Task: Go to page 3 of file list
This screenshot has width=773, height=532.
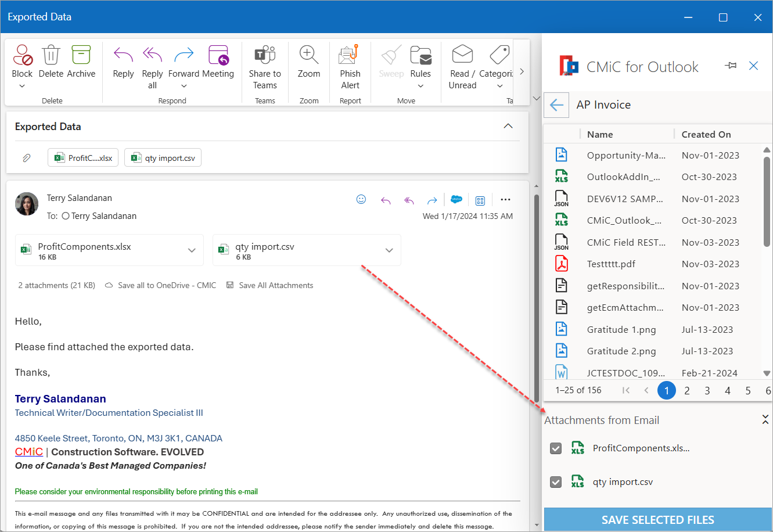Action: 707,390
